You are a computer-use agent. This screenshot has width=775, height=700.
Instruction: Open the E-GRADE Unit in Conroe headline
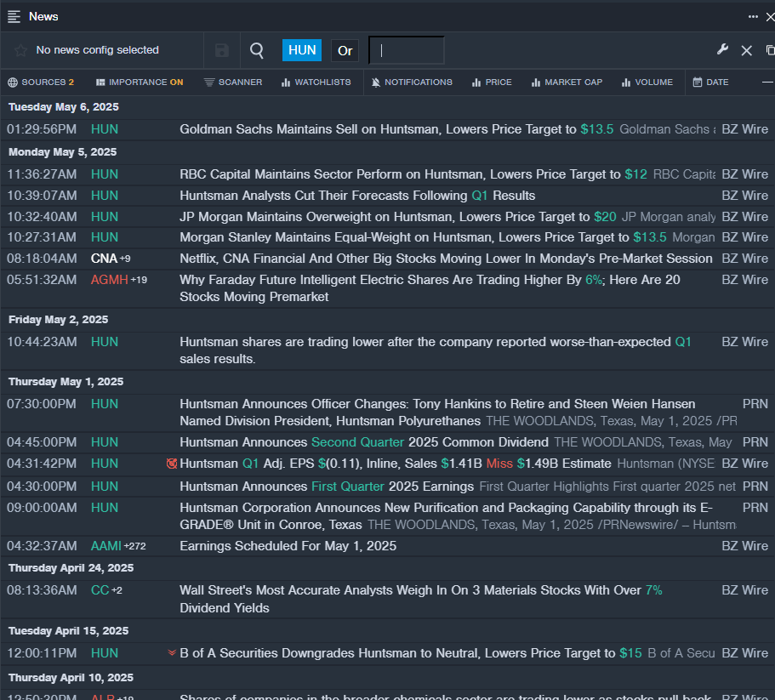(x=447, y=516)
